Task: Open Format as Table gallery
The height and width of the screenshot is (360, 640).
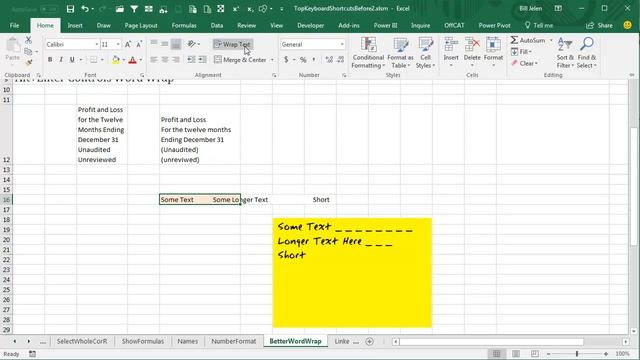Action: coord(400,53)
